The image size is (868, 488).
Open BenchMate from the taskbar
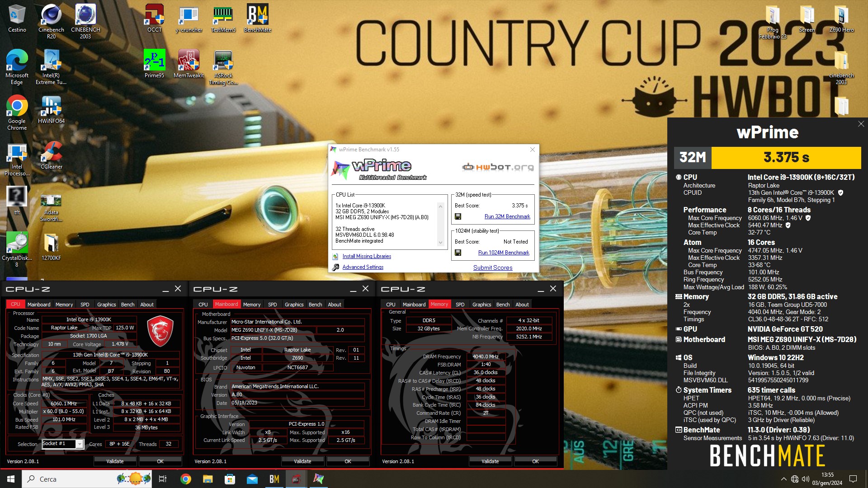point(274,479)
